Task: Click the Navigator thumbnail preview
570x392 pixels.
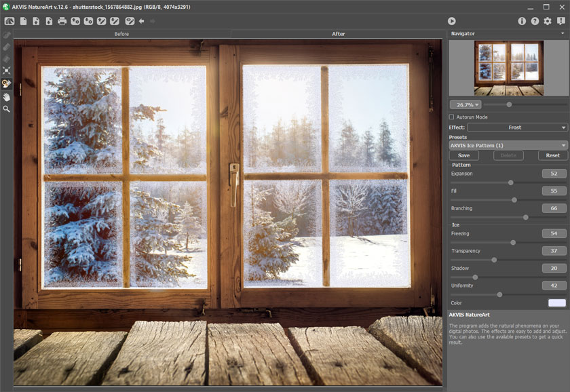Action: (x=509, y=68)
